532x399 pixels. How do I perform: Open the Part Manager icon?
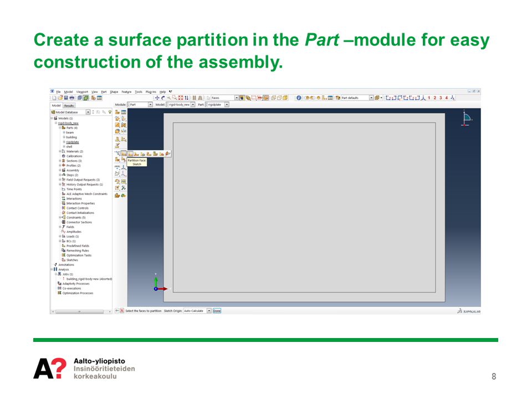coord(124,112)
